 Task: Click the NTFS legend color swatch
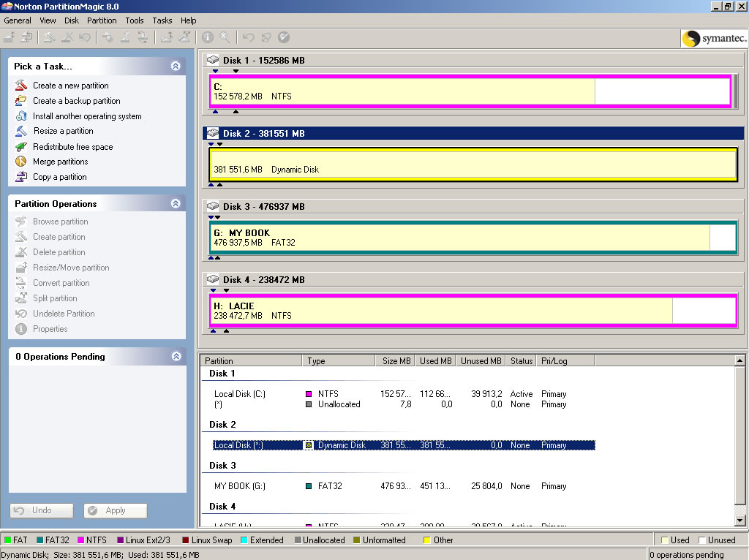tap(80, 540)
